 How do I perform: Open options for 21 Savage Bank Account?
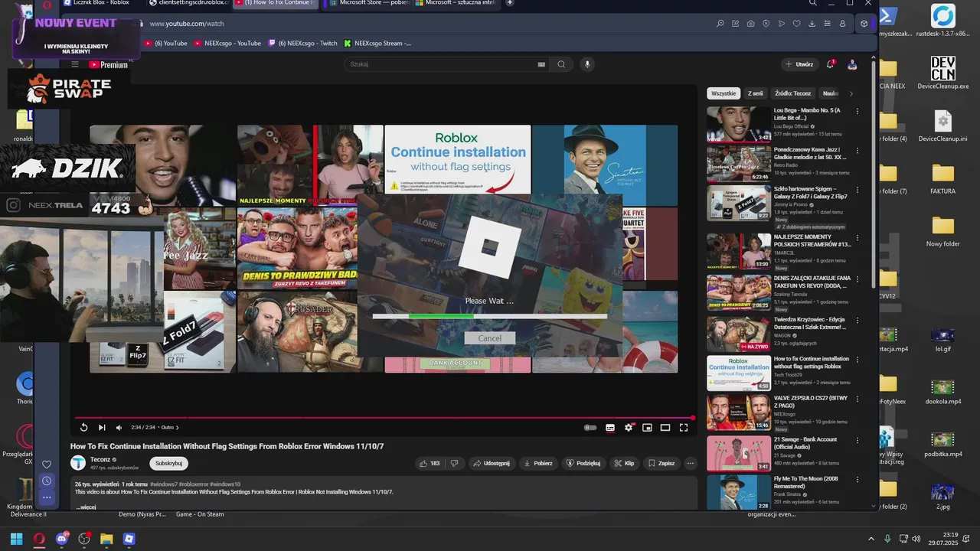857,441
